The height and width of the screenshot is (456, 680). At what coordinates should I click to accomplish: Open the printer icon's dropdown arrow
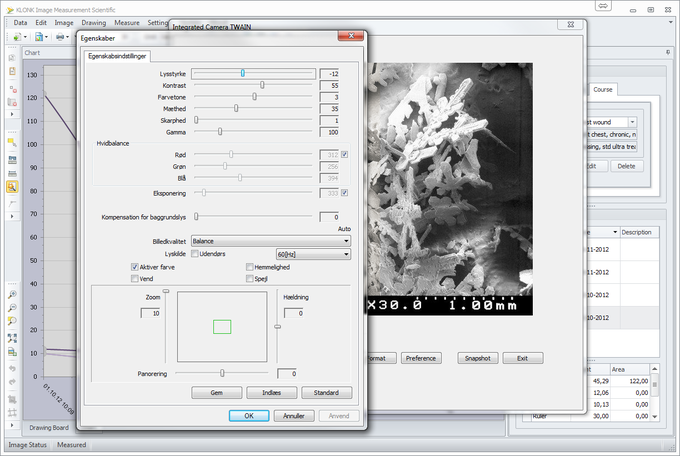point(68,37)
